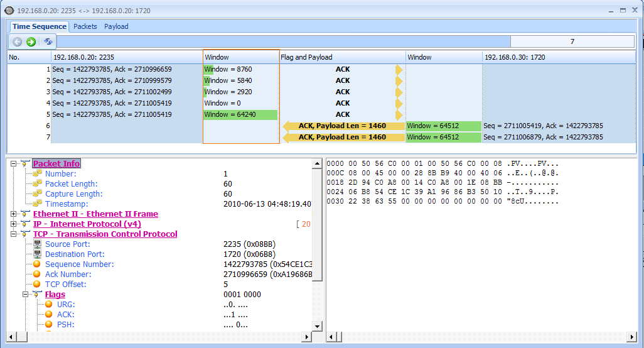This screenshot has width=644, height=348.
Task: Click the left Window column header
Action: (241, 57)
